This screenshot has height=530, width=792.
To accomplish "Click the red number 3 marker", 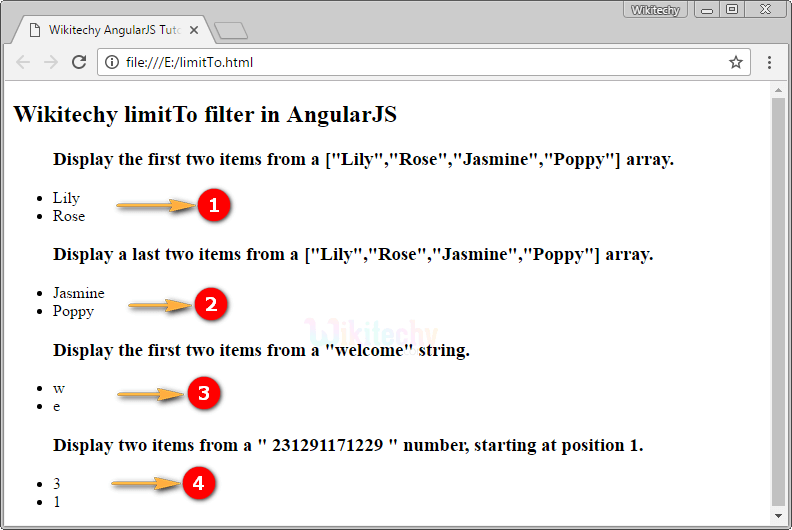I will pos(204,393).
